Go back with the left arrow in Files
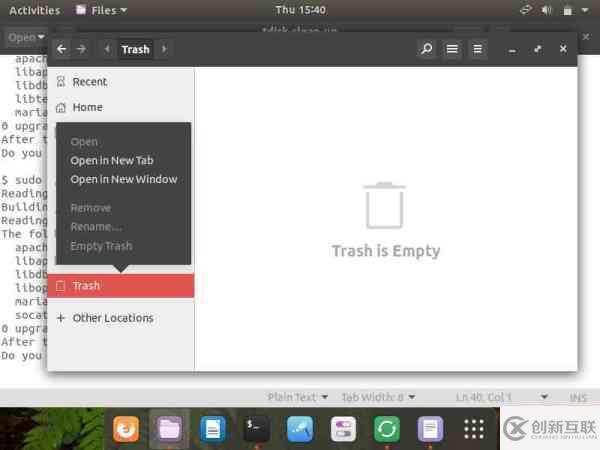This screenshot has height=450, width=600. [61, 49]
